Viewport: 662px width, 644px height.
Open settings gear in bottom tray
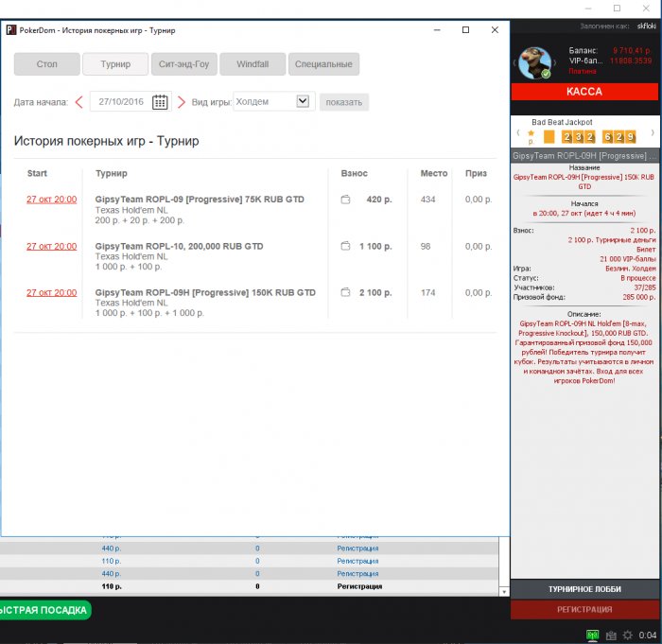[x=628, y=635]
